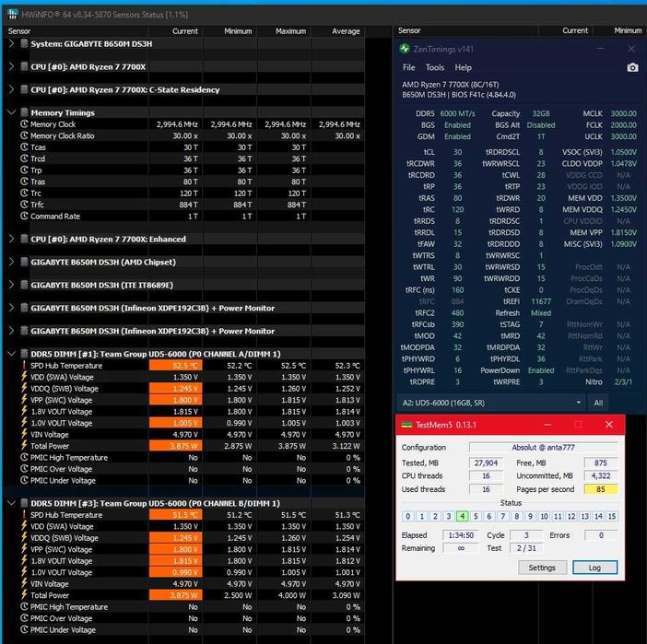647x644 pixels.
Task: Click the clock icon beside Trfc
Action: coord(24,205)
